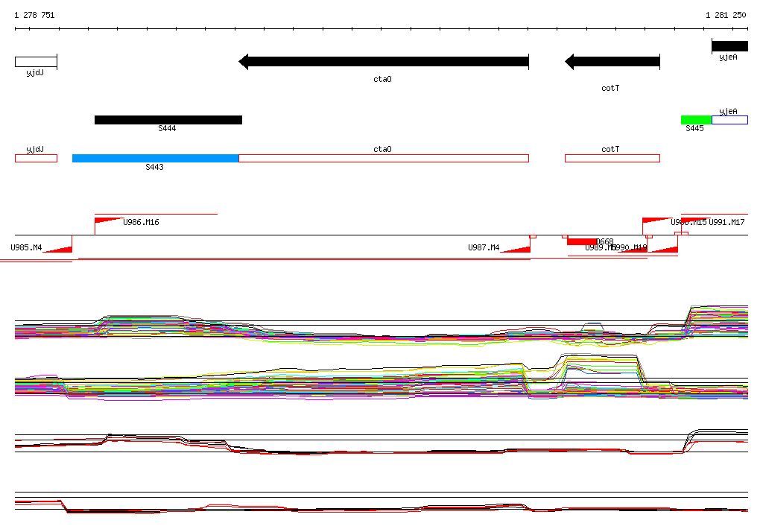Select the red-outlined yjdJ box
The image size is (763, 532).
36,158
